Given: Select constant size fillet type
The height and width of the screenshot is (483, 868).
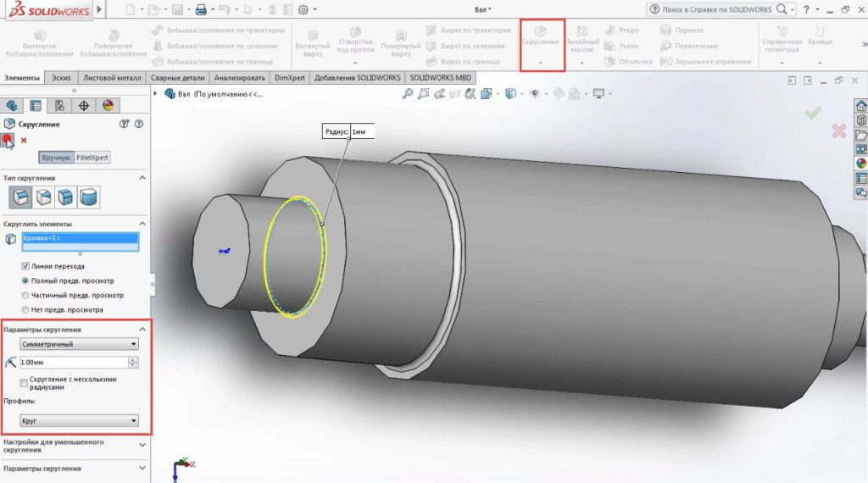Looking at the screenshot, I should point(20,197).
